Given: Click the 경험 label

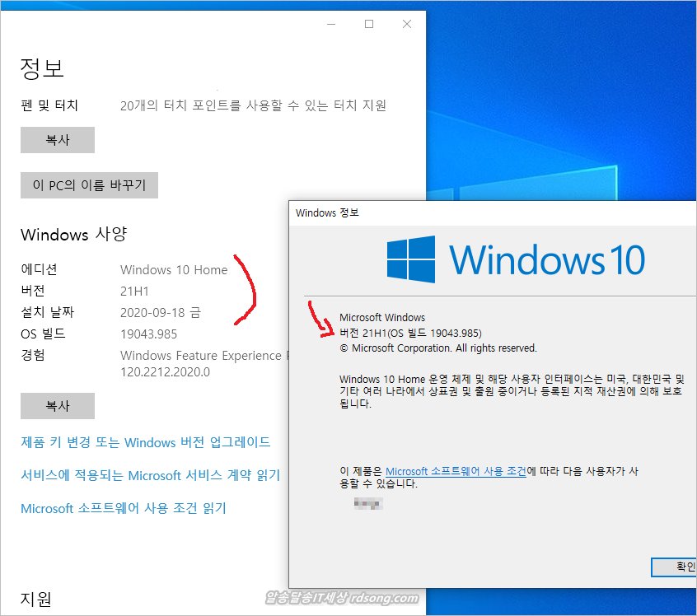Looking at the screenshot, I should 33,355.
